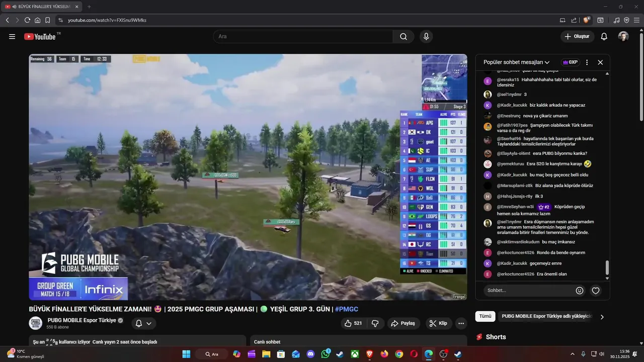The width and height of the screenshot is (644, 362).
Task: Click the address bar URL
Action: pos(107,20)
